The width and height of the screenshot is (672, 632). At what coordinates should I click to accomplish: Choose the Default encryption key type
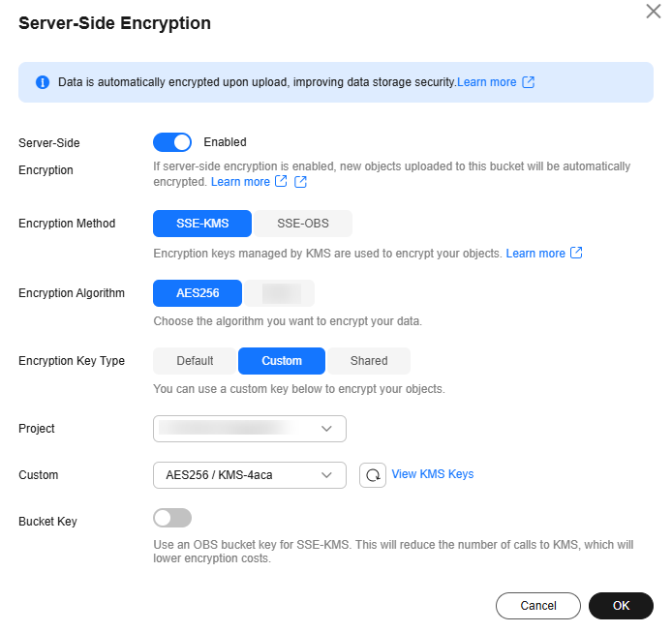pos(195,361)
